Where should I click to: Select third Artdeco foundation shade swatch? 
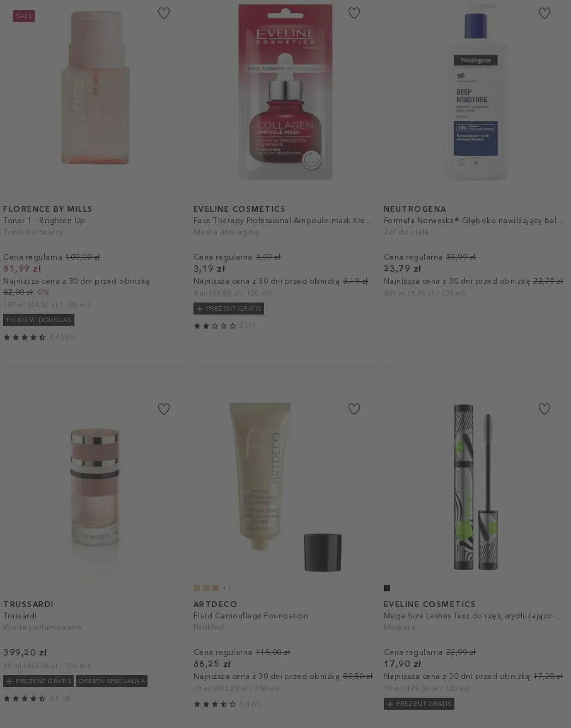point(215,588)
